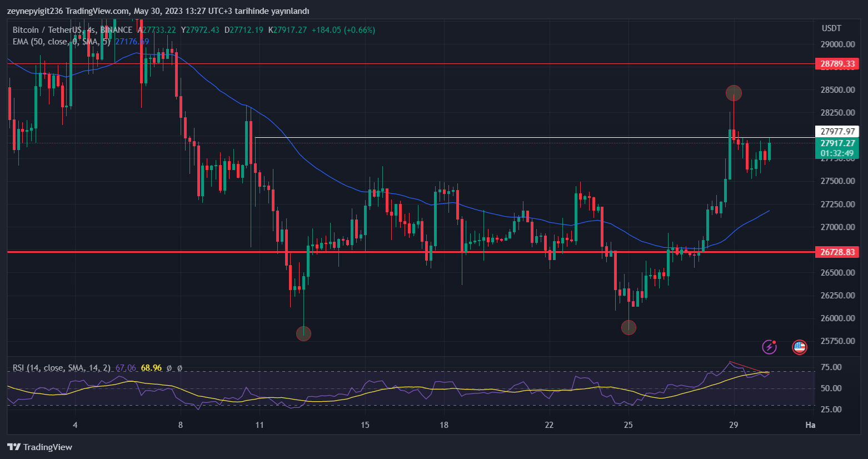Click the open price A27733.22
The width and height of the screenshot is (868, 459).
click(157, 30)
